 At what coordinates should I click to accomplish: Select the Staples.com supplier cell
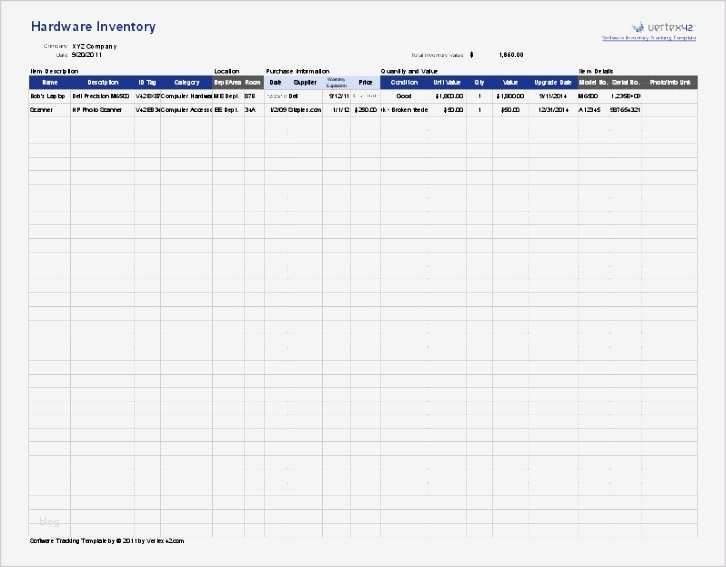(305, 110)
